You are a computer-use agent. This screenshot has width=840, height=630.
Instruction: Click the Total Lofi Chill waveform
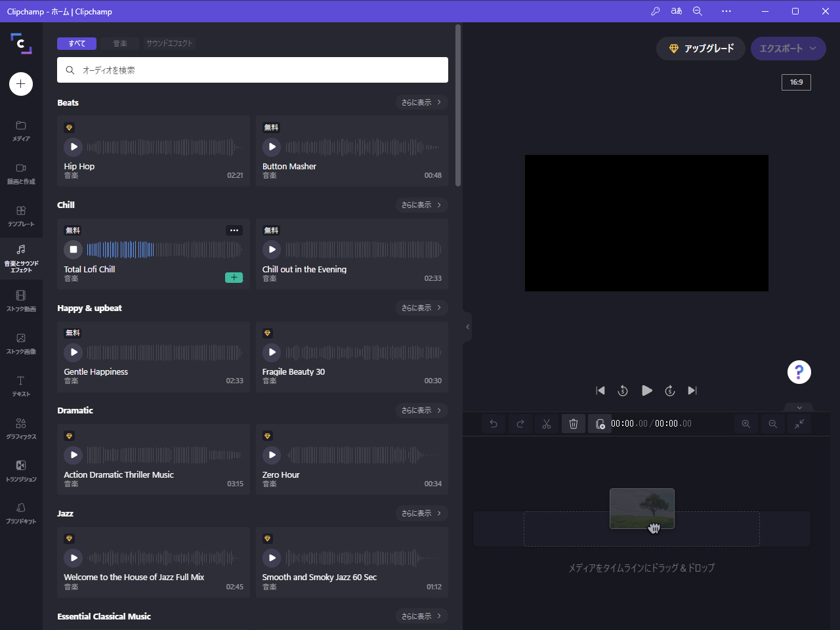tap(165, 249)
